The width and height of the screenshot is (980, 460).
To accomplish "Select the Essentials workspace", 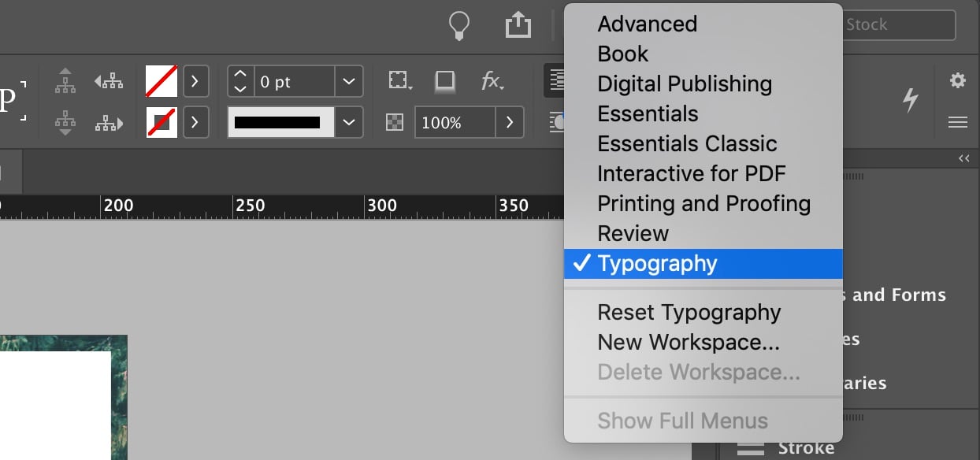I will (648, 113).
